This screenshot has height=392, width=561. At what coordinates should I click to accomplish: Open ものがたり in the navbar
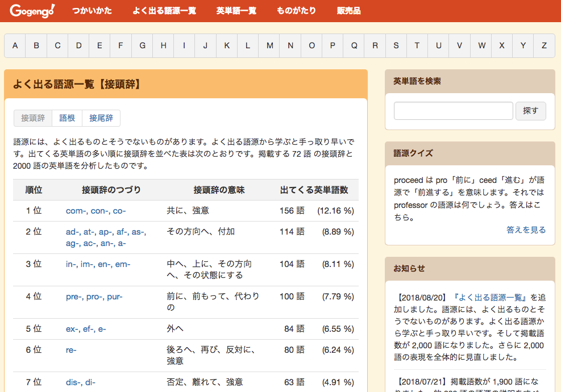(x=296, y=11)
